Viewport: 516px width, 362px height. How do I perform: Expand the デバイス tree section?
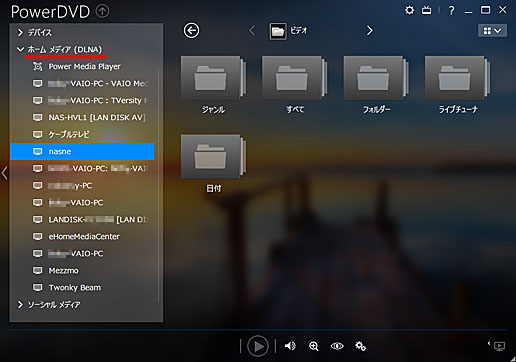pyautogui.click(x=20, y=32)
